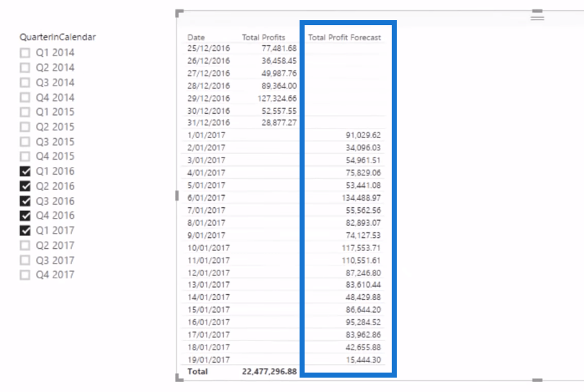Click the 117,553.71 forecast value
584x392 pixels.
(361, 247)
